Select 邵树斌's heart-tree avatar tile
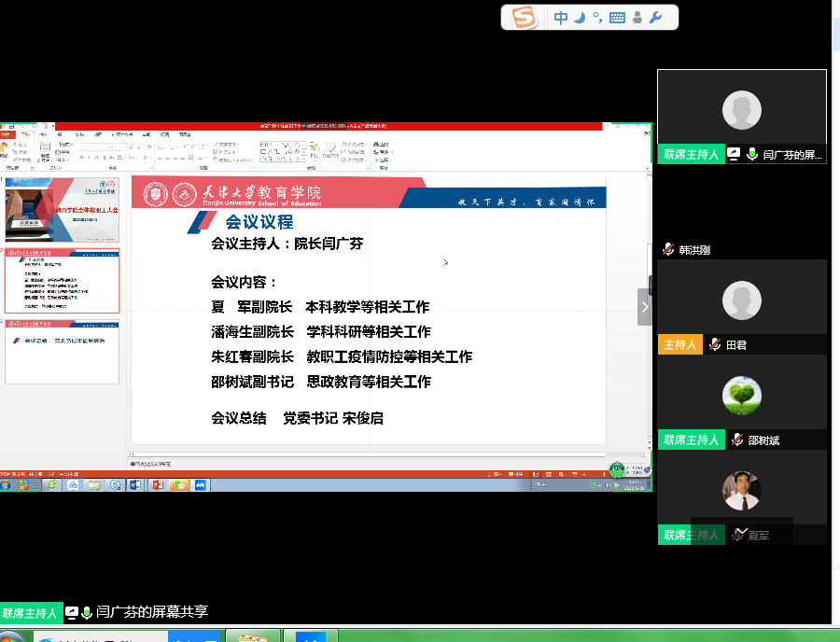The image size is (840, 642). (x=742, y=396)
